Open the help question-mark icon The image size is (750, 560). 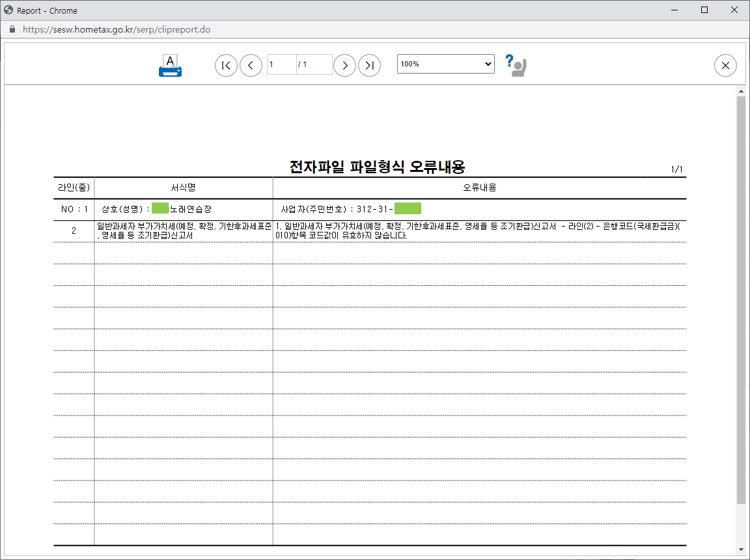[x=516, y=65]
